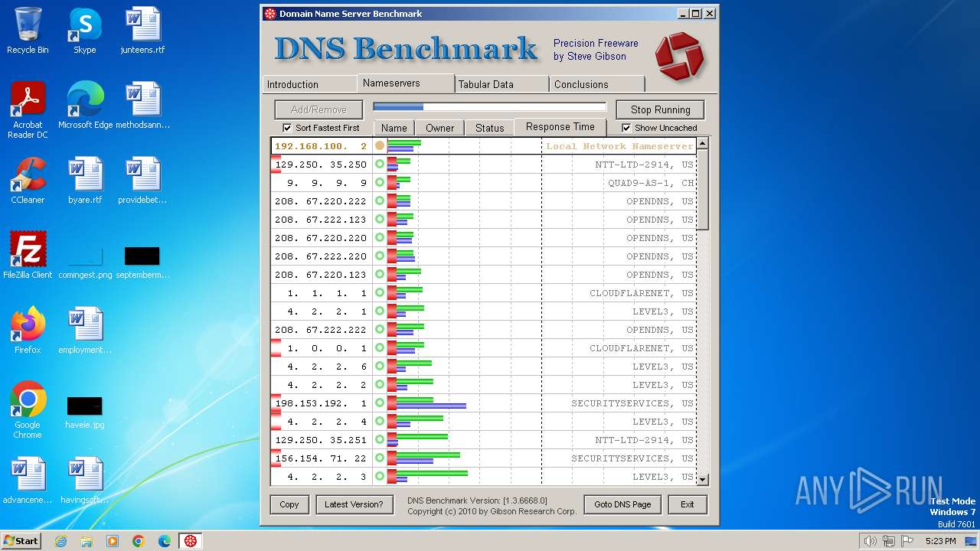This screenshot has width=980, height=551.
Task: Open the Recycle Bin desktop icon
Action: [x=28, y=31]
